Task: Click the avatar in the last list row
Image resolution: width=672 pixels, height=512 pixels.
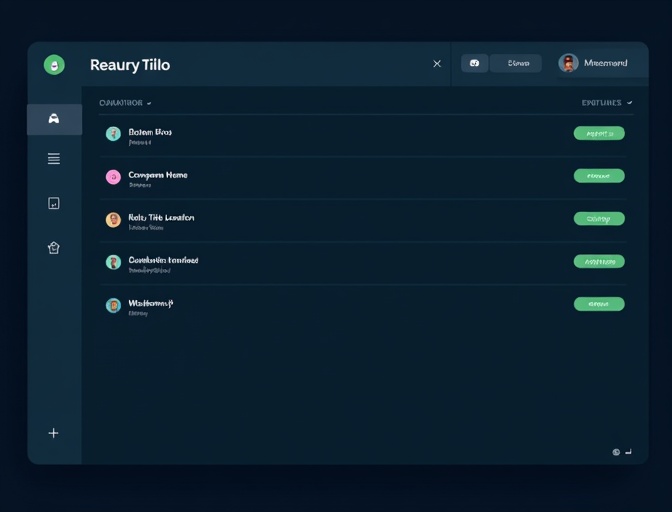Action: [113, 305]
